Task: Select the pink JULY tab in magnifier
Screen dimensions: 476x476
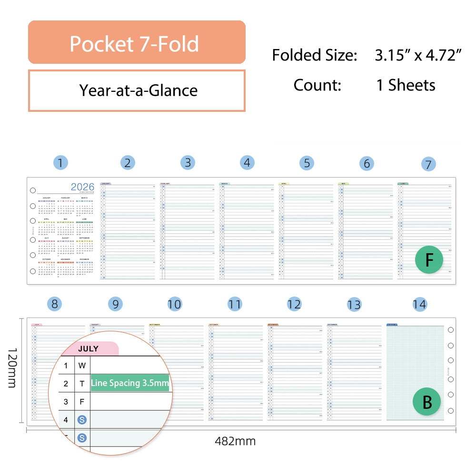Action: tap(90, 348)
